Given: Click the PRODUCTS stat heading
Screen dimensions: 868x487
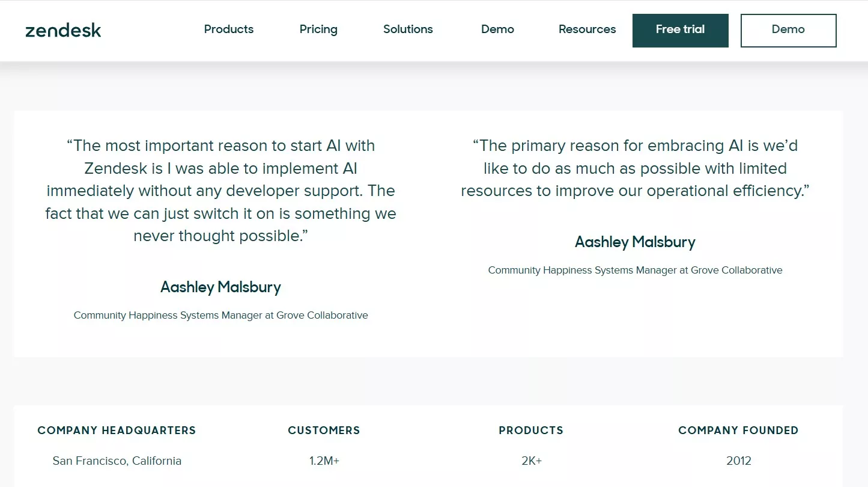Looking at the screenshot, I should pyautogui.click(x=531, y=430).
